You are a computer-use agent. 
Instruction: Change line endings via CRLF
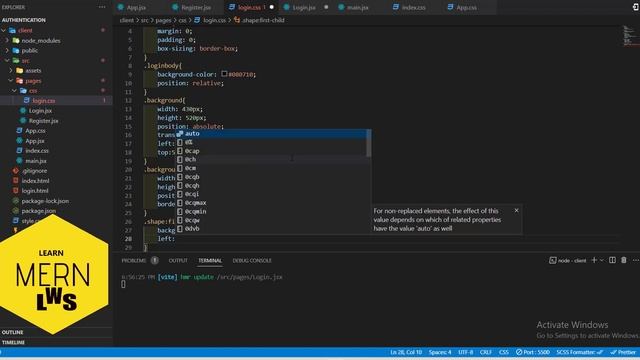(x=485, y=352)
